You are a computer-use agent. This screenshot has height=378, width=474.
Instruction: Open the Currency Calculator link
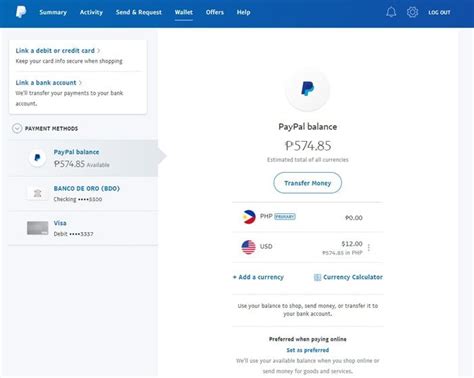tap(353, 277)
